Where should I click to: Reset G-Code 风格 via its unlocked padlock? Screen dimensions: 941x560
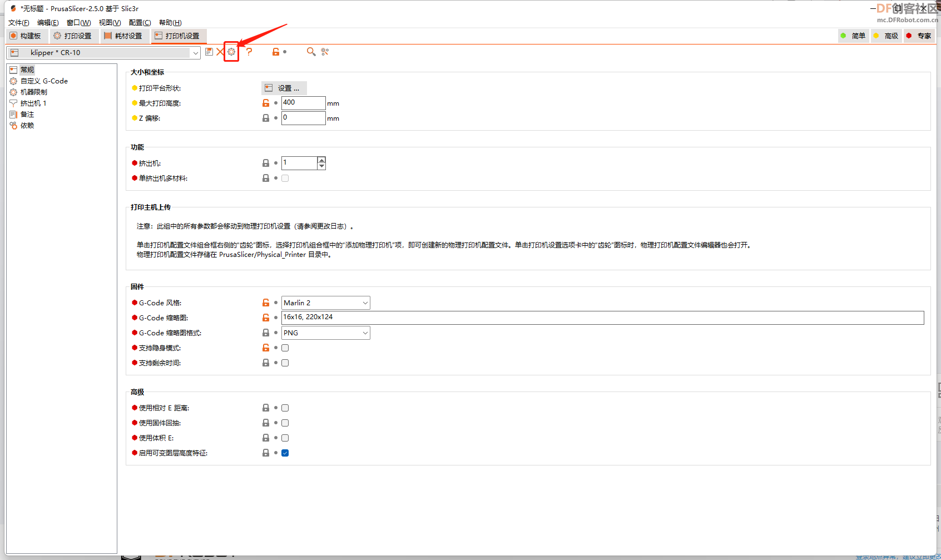click(x=266, y=303)
